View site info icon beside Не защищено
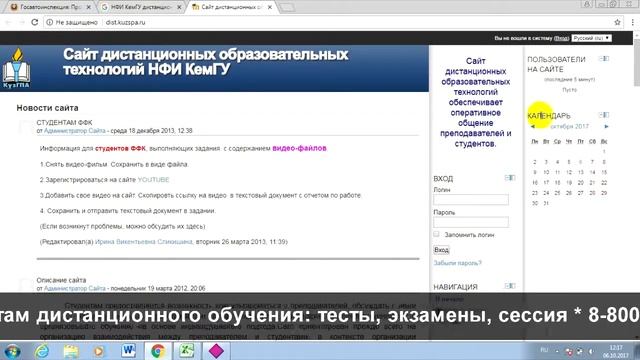Image resolution: width=640 pixels, height=360 pixels. [x=49, y=22]
